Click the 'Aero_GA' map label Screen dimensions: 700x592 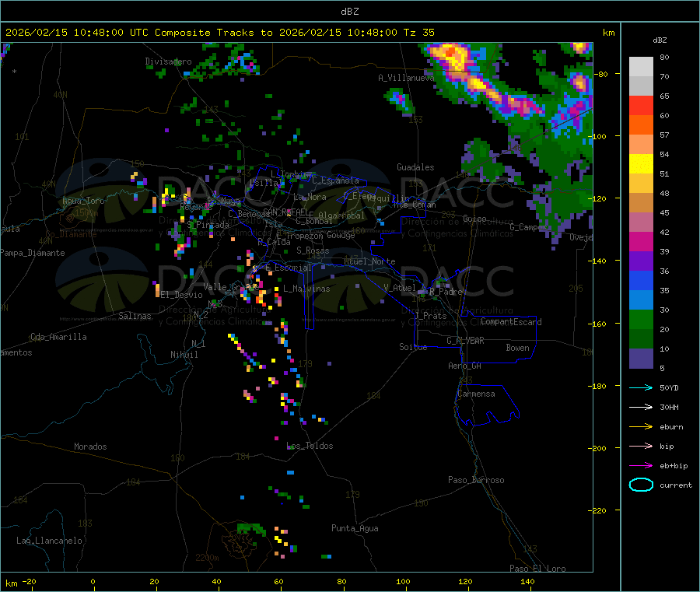click(x=464, y=366)
